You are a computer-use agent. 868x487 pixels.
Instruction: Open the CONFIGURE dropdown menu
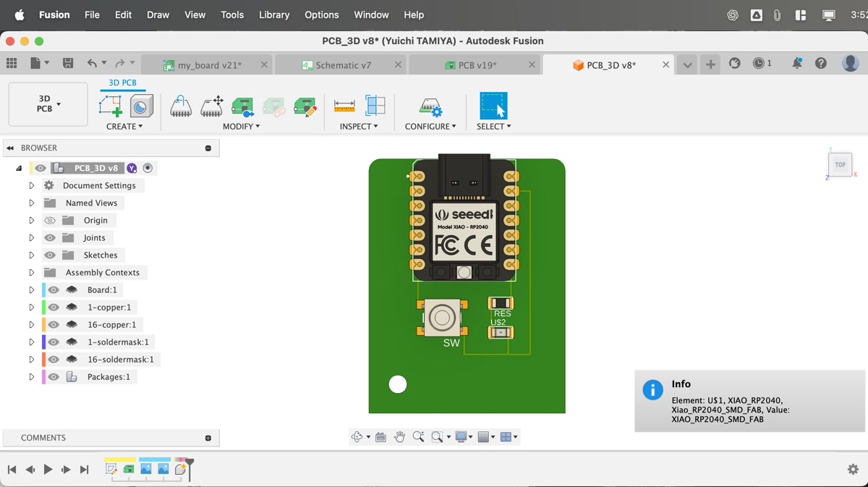click(430, 126)
